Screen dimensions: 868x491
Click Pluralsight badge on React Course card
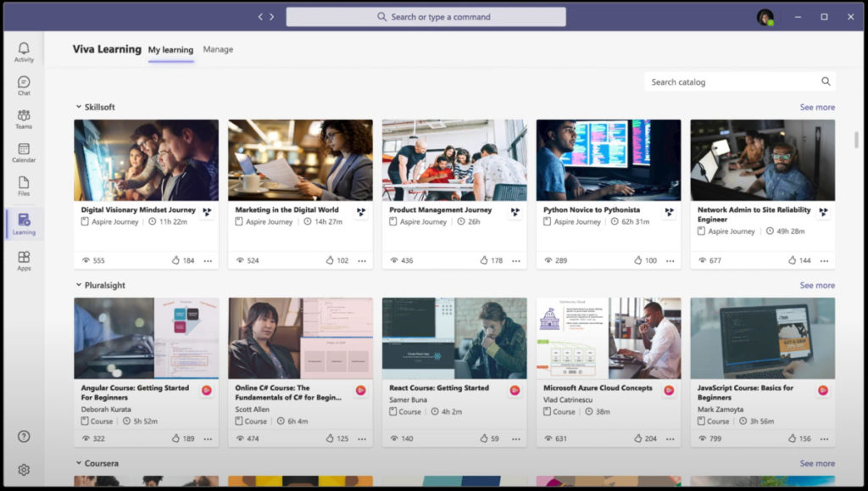click(x=515, y=390)
